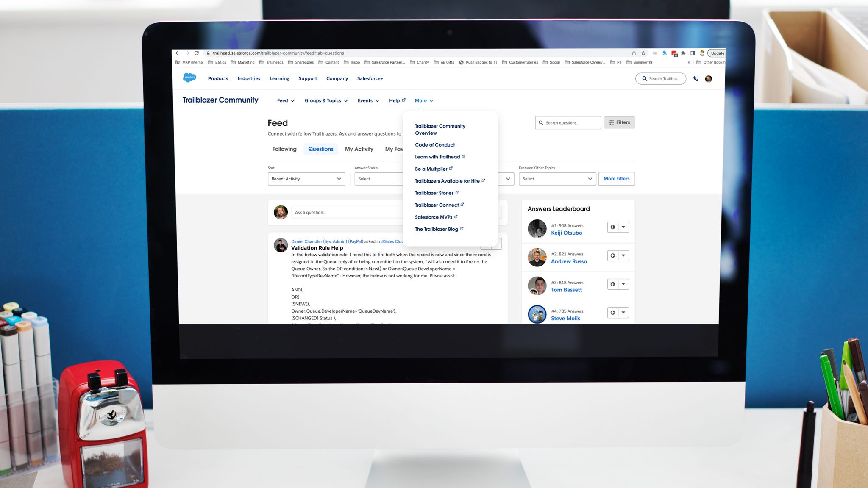This screenshot has height=488, width=868.
Task: Open the Trailblazers Available for Hire link
Action: (447, 180)
